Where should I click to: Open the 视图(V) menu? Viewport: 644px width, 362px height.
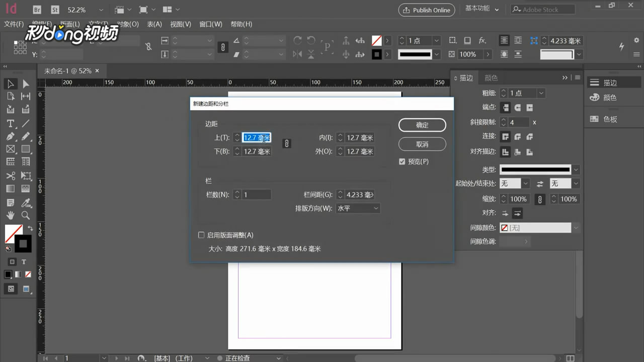pos(181,24)
